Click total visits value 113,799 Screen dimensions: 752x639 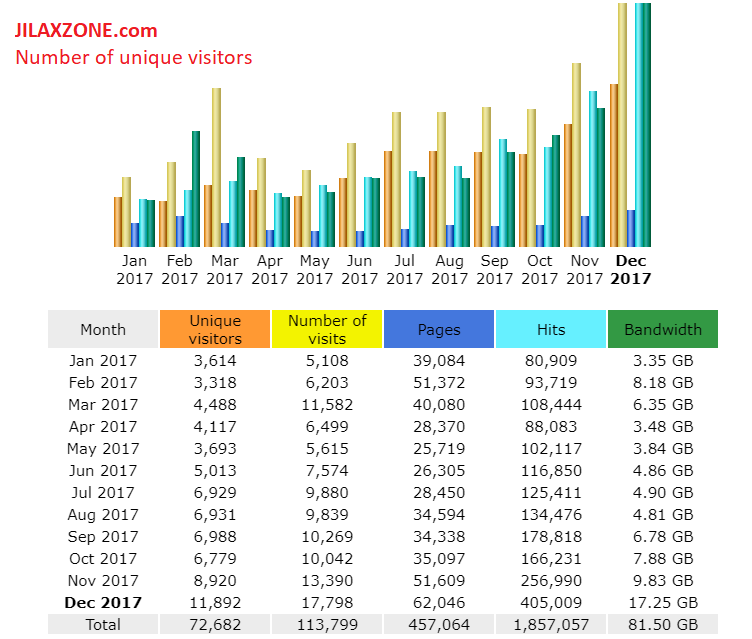click(327, 625)
